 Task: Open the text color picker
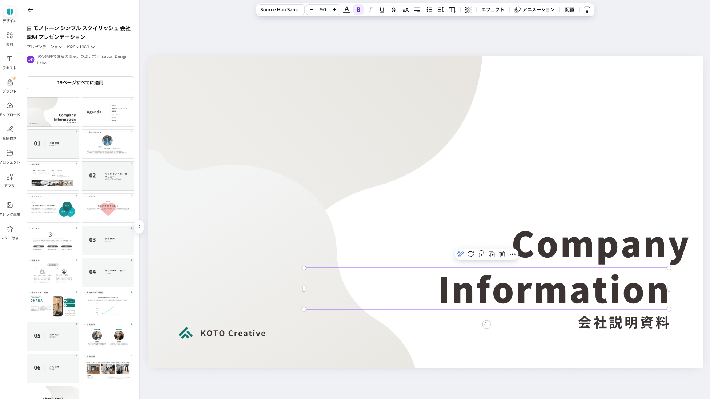point(346,10)
